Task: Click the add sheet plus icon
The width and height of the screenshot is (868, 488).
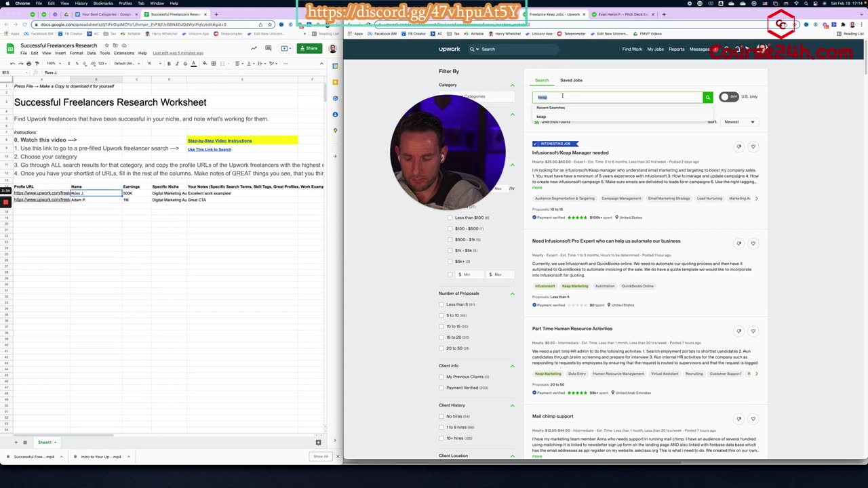Action: pos(16,443)
